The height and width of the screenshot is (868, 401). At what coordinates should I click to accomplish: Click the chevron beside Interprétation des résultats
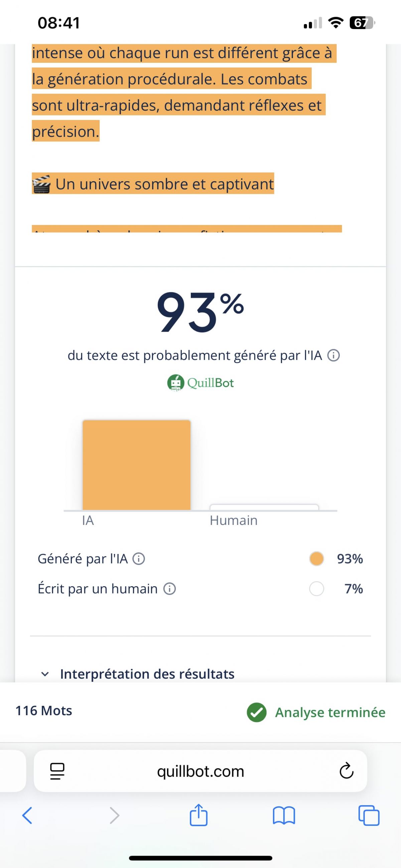(44, 674)
